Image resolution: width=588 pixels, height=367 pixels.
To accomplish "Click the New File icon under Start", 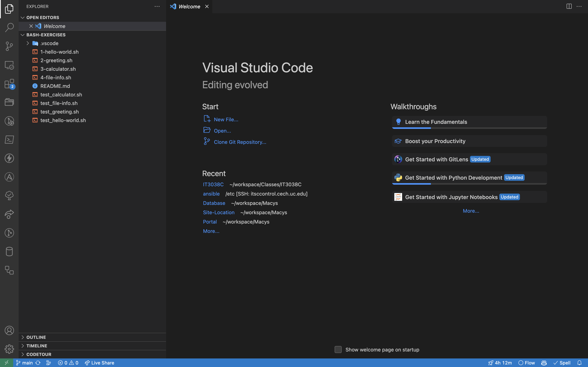I will tap(207, 119).
